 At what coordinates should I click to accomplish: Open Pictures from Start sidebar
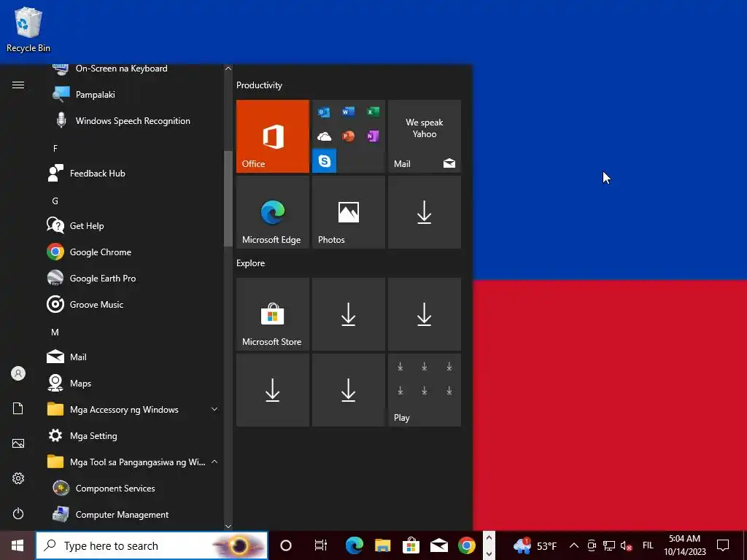click(x=18, y=443)
